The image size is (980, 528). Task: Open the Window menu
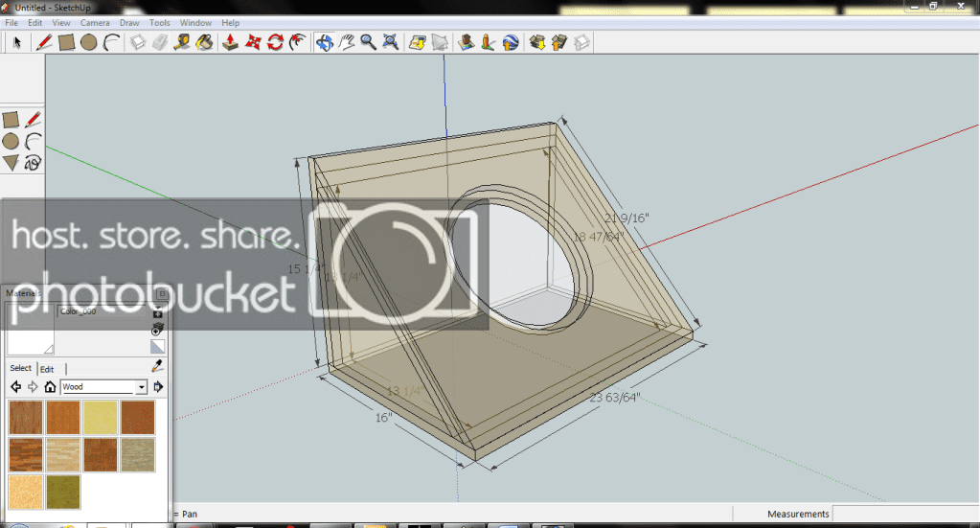click(x=195, y=22)
